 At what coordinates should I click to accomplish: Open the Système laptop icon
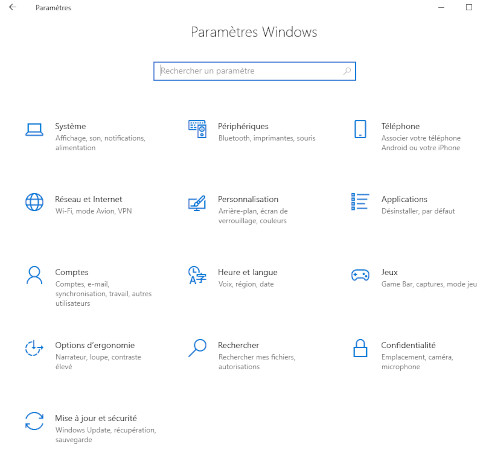(x=34, y=130)
